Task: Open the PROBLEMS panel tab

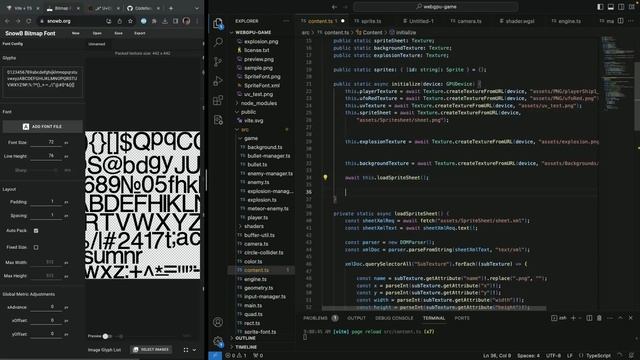Action: coord(316,318)
